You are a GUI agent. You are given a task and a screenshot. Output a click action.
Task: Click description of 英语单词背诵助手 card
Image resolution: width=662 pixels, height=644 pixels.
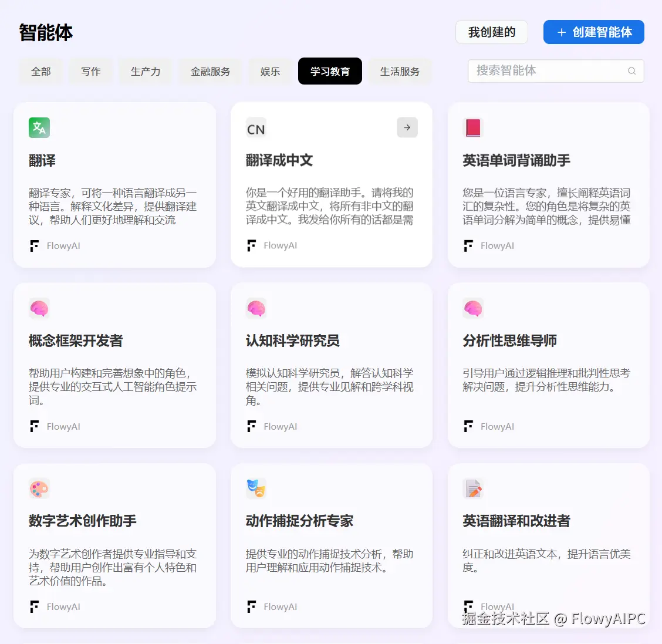[x=547, y=207]
